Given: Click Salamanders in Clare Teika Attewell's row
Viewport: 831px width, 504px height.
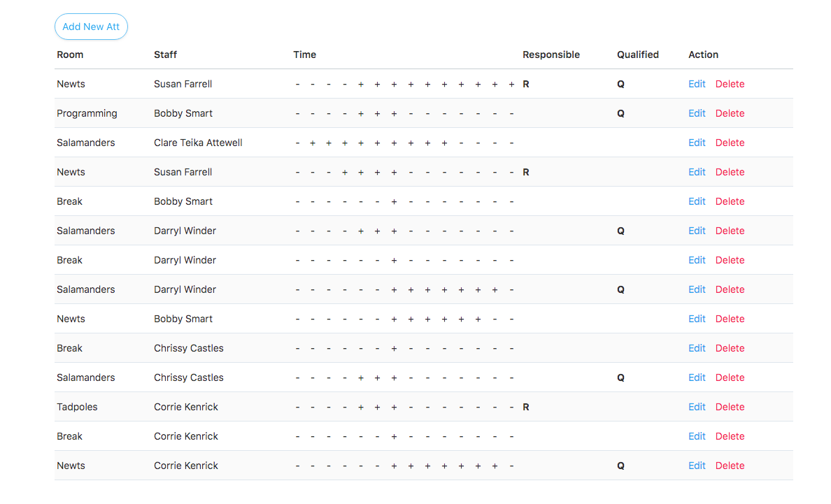Looking at the screenshot, I should [x=85, y=143].
